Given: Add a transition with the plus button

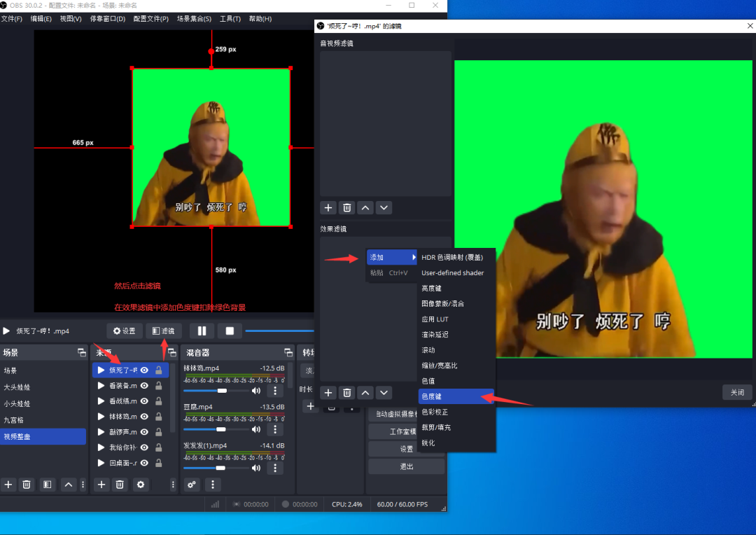Looking at the screenshot, I should coord(311,406).
